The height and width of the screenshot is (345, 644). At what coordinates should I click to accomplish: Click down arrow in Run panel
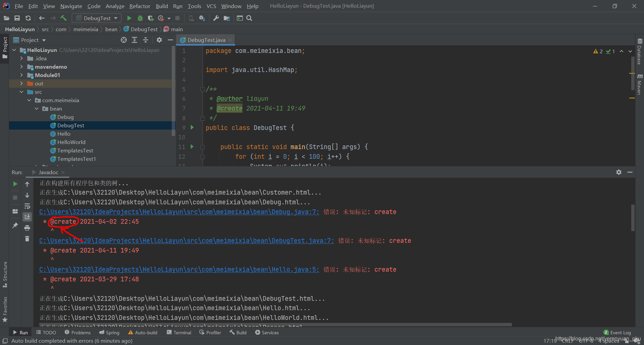[x=27, y=195]
